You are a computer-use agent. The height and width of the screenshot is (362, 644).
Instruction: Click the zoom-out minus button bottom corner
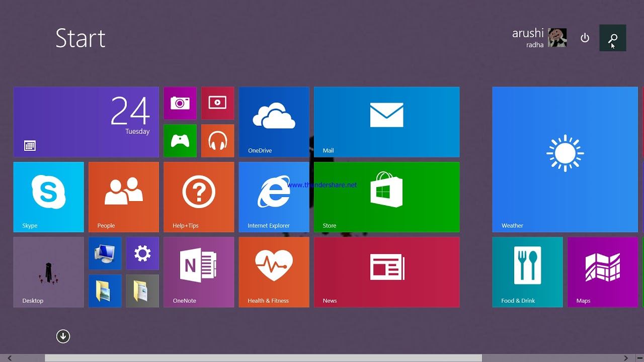click(x=639, y=358)
